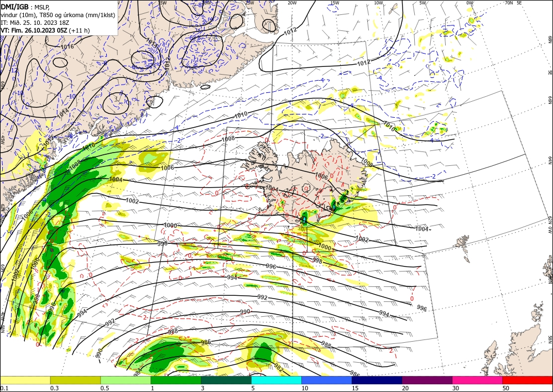
Task: Pick the blue 10–15 legend band
Action: coord(327,380)
